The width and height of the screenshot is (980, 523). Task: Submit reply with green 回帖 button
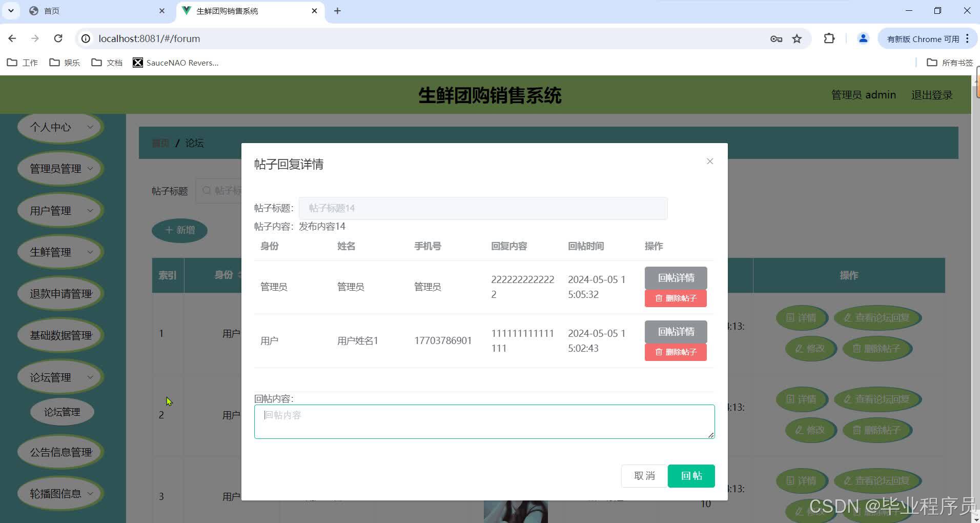tap(691, 476)
